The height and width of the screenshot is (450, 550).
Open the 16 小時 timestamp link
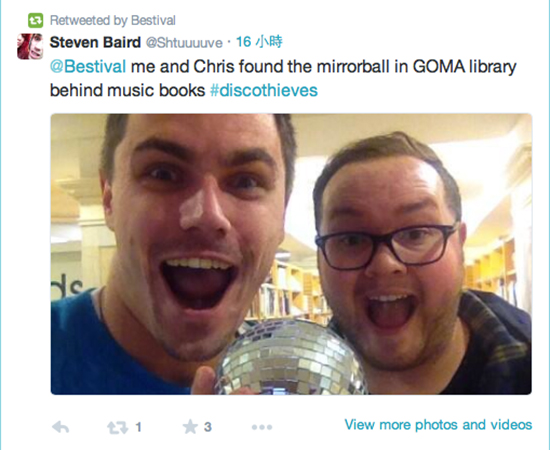[259, 42]
